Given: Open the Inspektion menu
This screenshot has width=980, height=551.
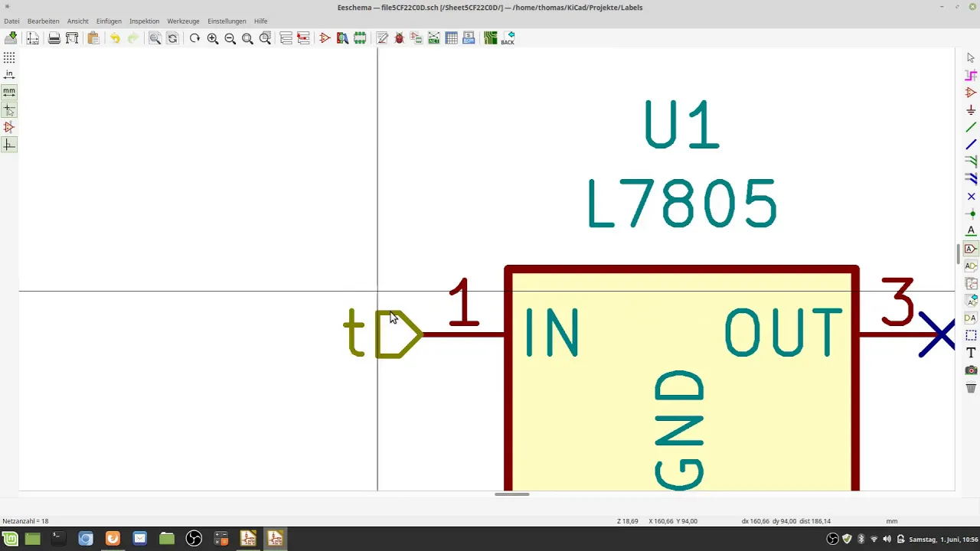Looking at the screenshot, I should [145, 21].
